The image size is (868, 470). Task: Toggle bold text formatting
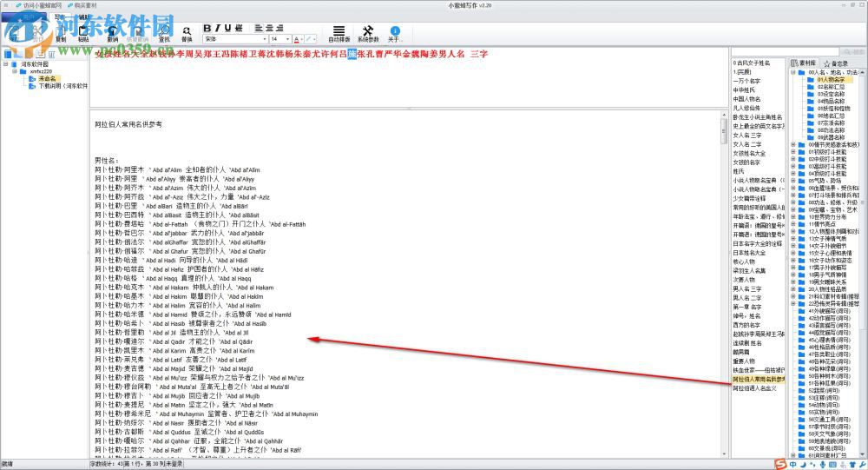click(x=207, y=29)
